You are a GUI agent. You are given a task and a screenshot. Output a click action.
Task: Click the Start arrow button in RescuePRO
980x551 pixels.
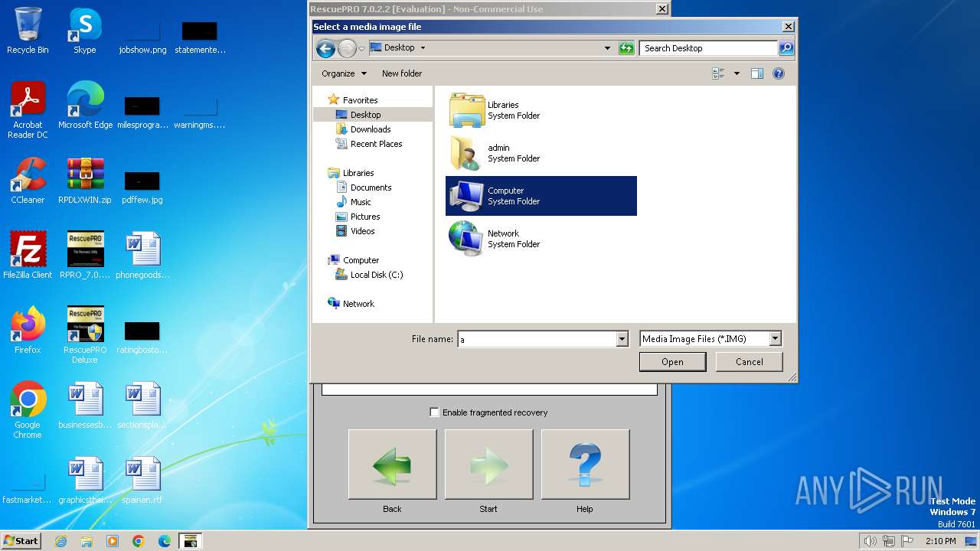coord(488,465)
